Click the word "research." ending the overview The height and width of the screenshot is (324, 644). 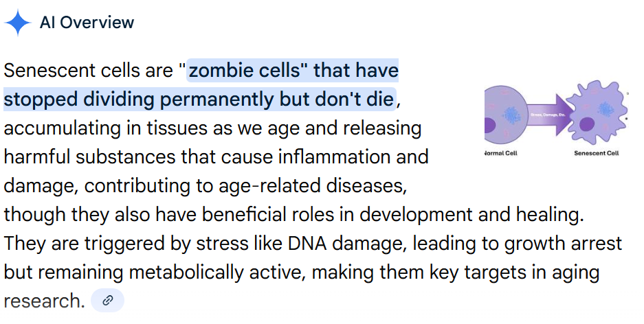(x=44, y=301)
